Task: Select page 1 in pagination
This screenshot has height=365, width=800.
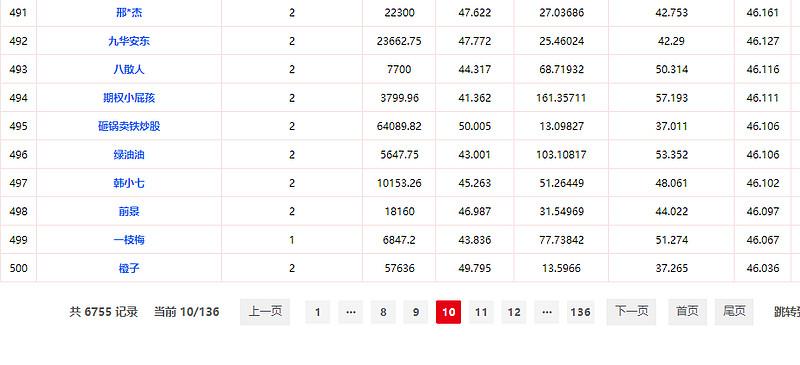Action: [x=318, y=312]
